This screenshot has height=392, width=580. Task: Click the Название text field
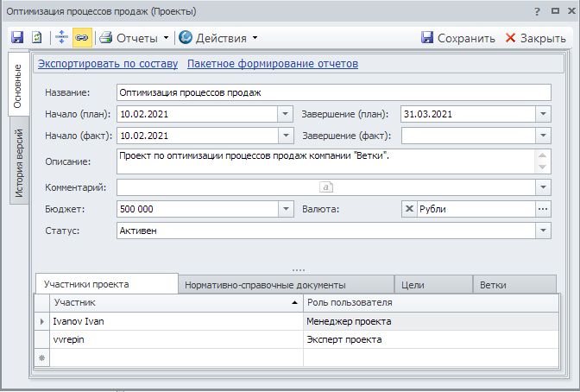pyautogui.click(x=332, y=92)
